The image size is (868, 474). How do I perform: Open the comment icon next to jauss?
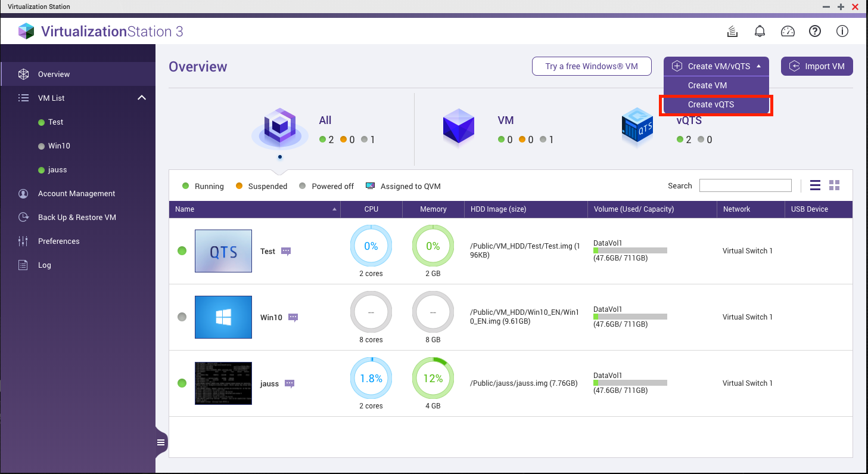[x=290, y=384]
